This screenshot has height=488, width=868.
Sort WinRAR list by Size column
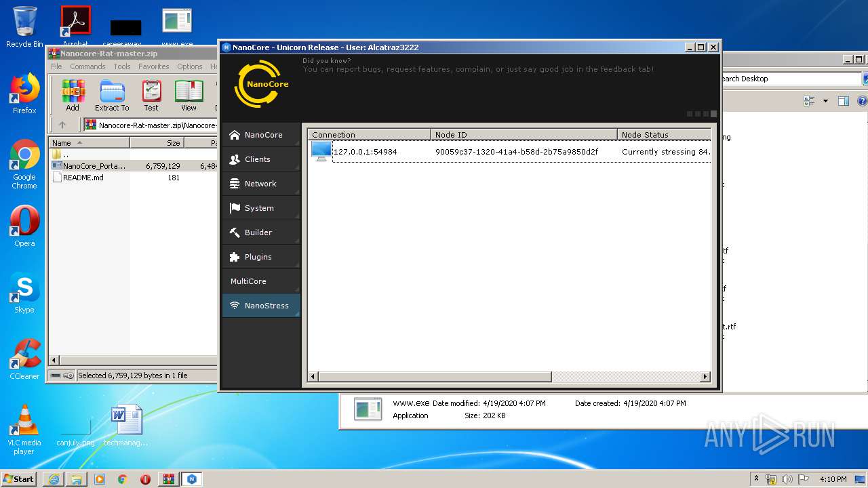pos(157,143)
